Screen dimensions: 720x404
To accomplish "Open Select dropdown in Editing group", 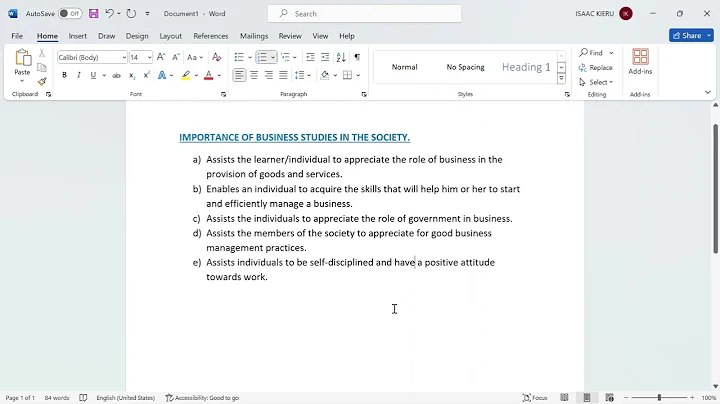I will click(596, 82).
